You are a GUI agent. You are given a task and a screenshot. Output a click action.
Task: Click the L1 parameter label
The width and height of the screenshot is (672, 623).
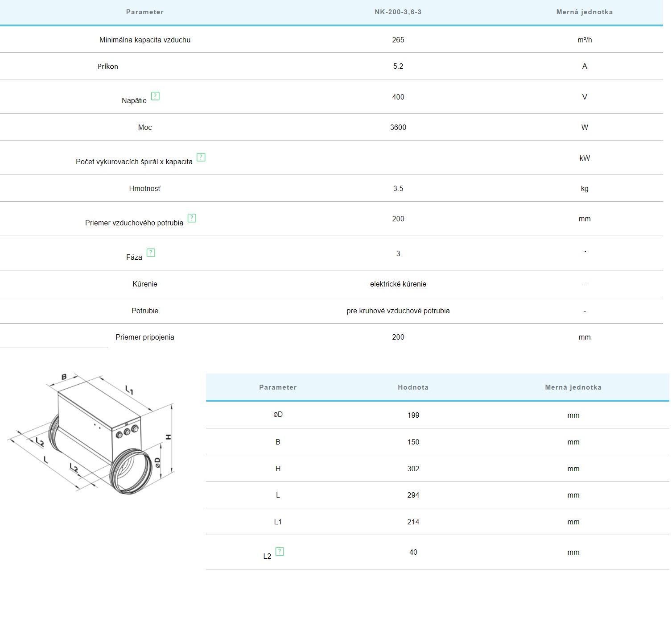point(278,522)
